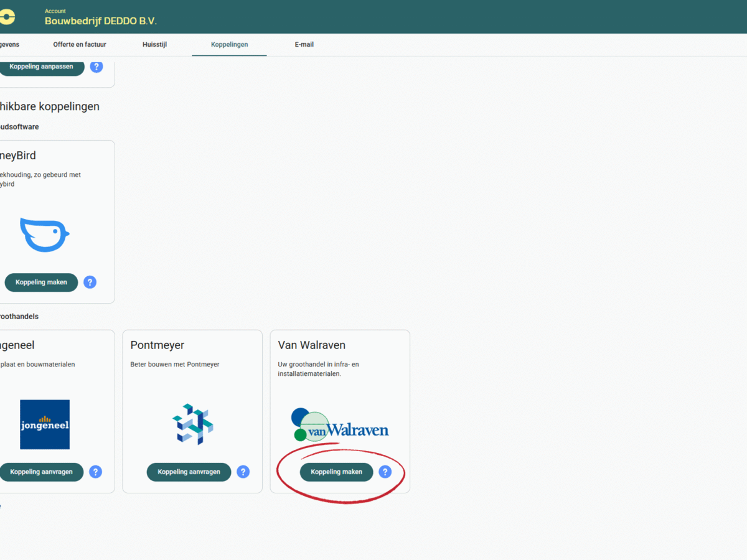Viewport: 747px width, 560px height.
Task: Click the Jongeneel logo thumbnail
Action: [x=45, y=424]
